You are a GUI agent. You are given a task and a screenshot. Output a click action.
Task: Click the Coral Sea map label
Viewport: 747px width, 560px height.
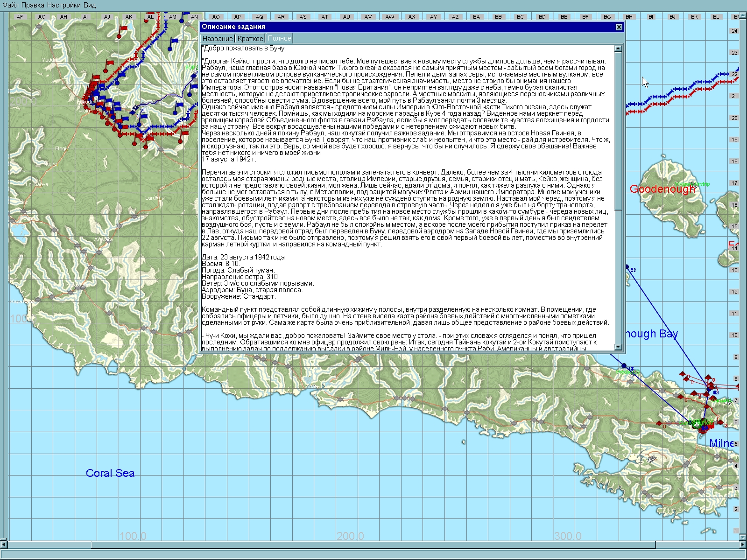click(110, 473)
